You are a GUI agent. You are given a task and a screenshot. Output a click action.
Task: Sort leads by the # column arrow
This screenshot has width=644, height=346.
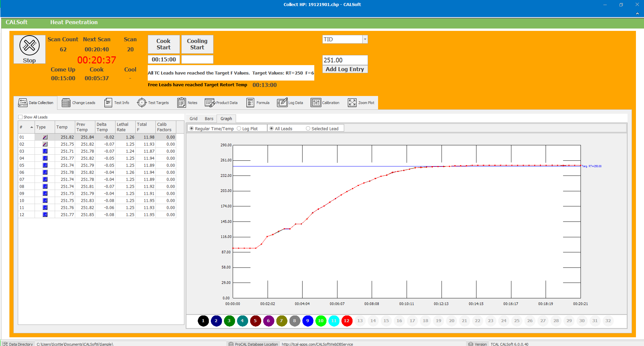(32, 127)
